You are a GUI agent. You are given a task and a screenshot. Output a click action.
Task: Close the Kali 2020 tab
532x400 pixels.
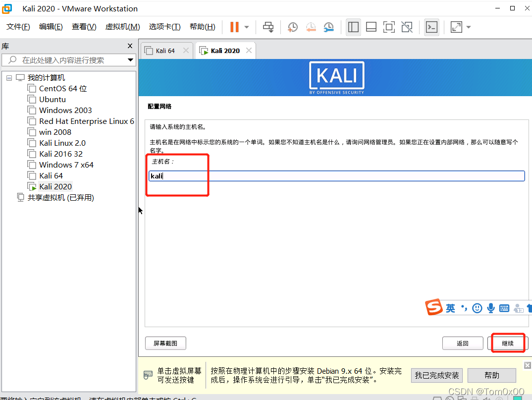pyautogui.click(x=249, y=51)
